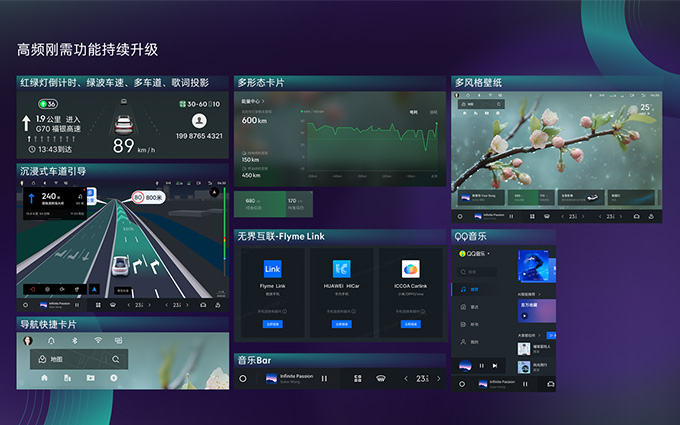Click blue connect button under Flyme Link
The image size is (680, 425).
(273, 324)
